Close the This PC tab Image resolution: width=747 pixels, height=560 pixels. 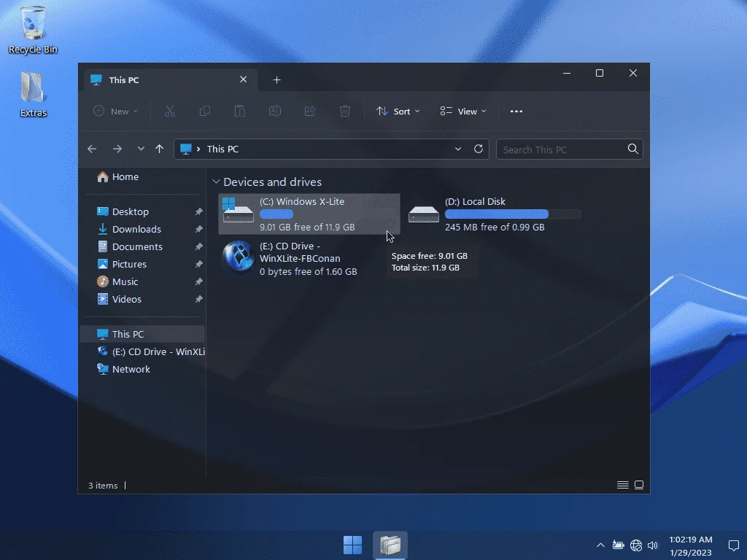coord(244,79)
